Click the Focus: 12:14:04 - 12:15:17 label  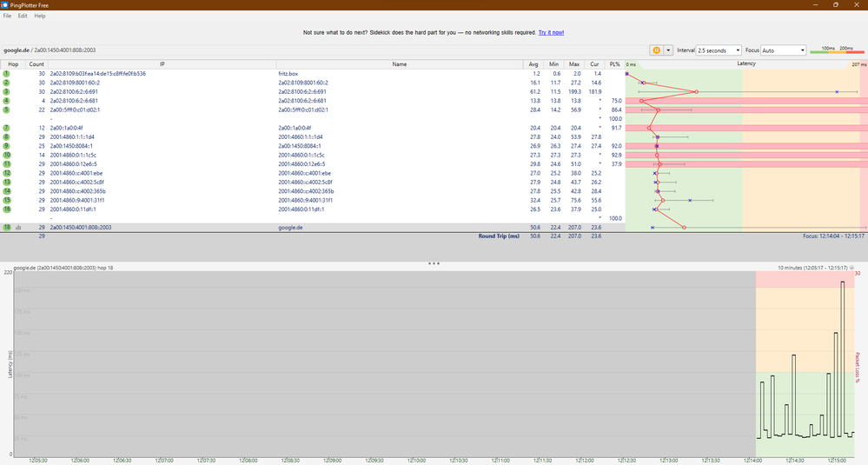coord(833,236)
